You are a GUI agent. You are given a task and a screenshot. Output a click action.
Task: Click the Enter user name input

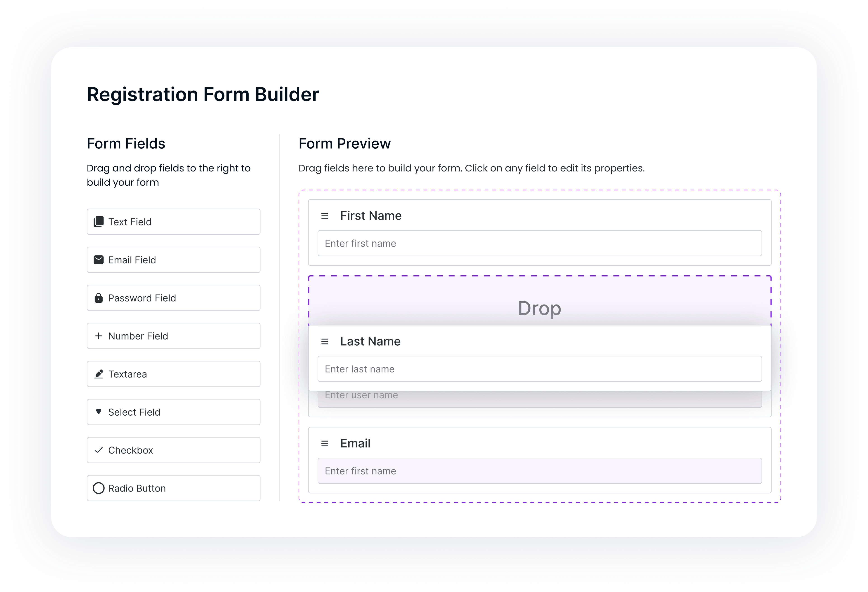point(539,395)
